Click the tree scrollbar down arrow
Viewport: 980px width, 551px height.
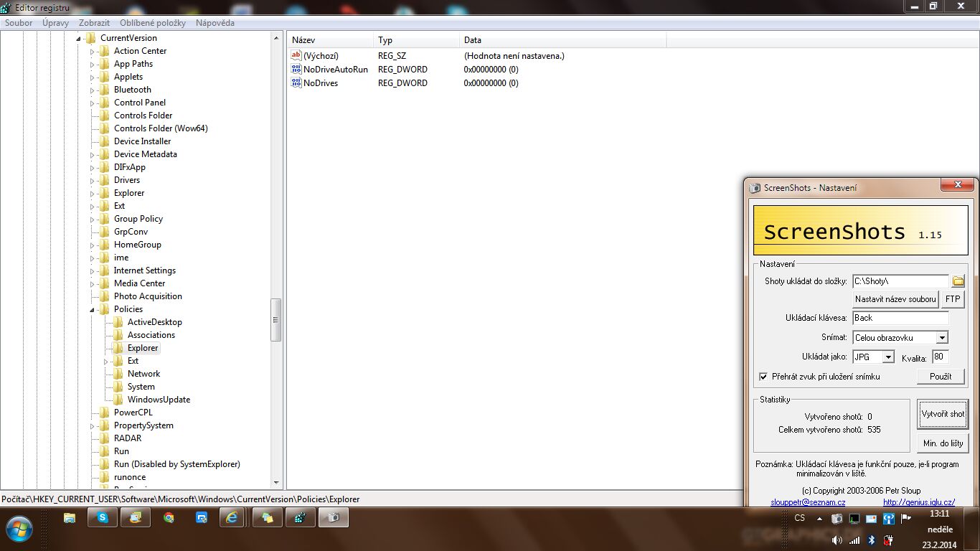(276, 484)
